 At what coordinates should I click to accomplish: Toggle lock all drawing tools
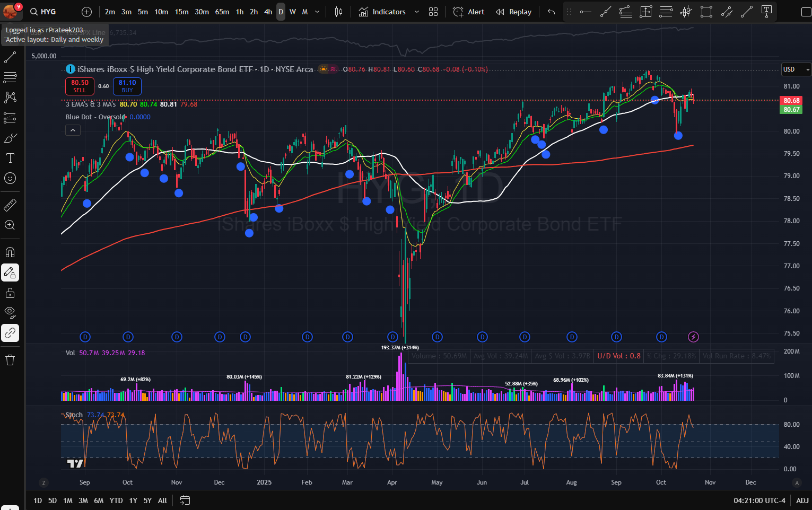coord(10,293)
